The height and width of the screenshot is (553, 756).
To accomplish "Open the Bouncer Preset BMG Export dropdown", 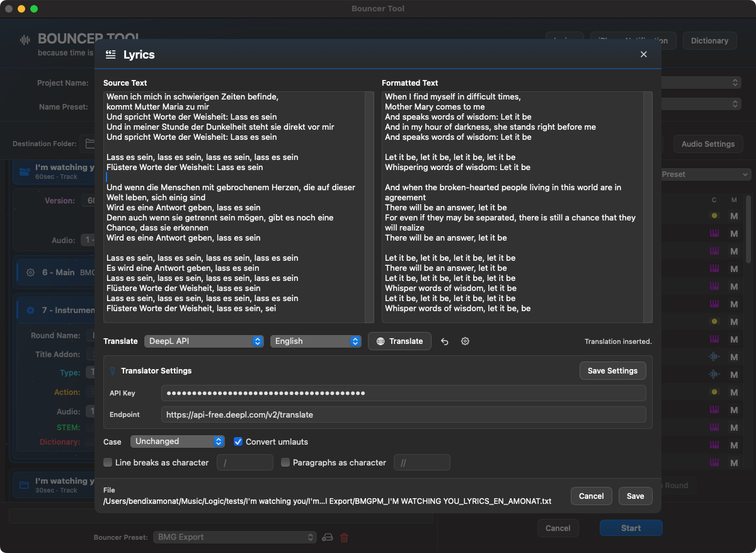I will pos(234,537).
